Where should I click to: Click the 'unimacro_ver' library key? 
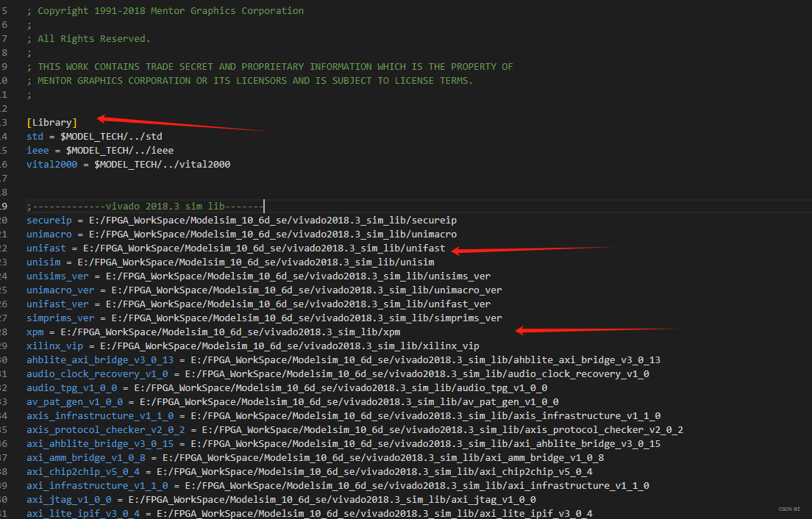click(x=60, y=290)
